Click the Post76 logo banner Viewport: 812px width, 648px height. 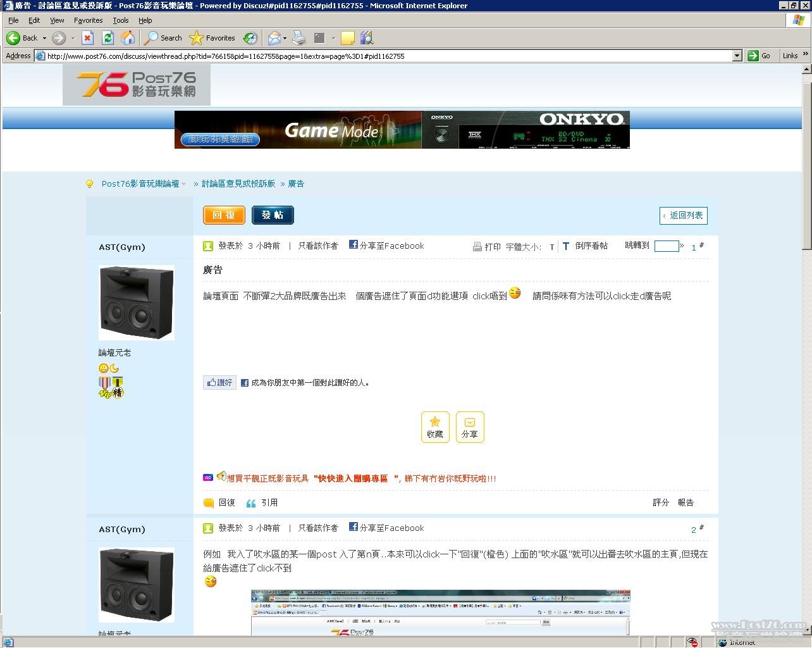pos(137,85)
